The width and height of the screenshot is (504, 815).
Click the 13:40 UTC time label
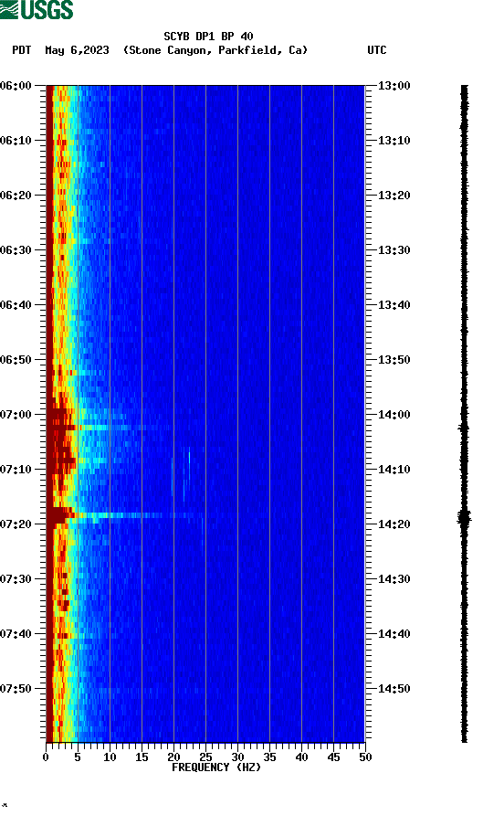click(394, 305)
